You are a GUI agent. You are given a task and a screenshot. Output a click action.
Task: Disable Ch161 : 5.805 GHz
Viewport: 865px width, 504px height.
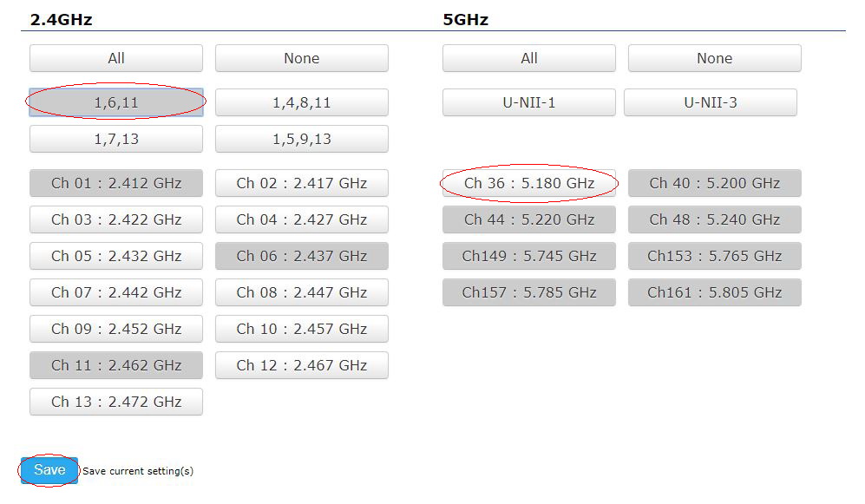[714, 292]
